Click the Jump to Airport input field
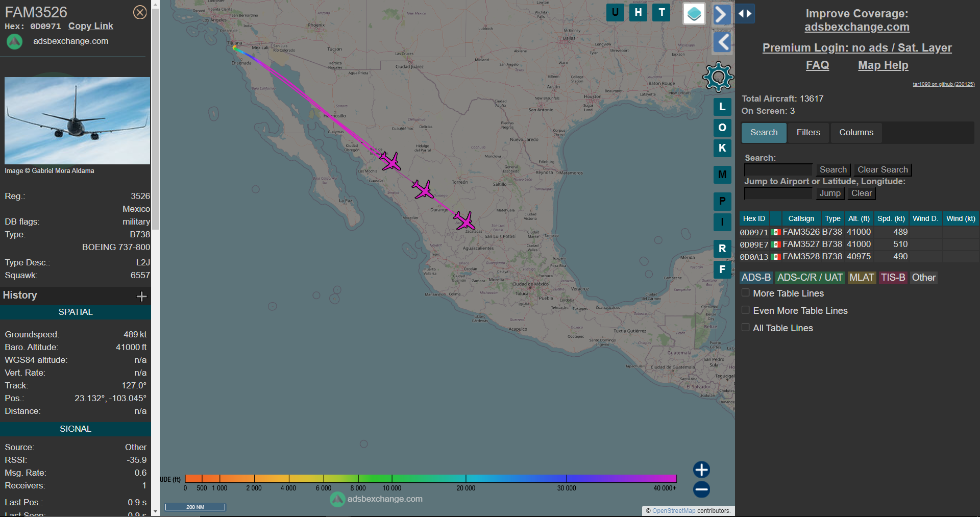 click(778, 193)
